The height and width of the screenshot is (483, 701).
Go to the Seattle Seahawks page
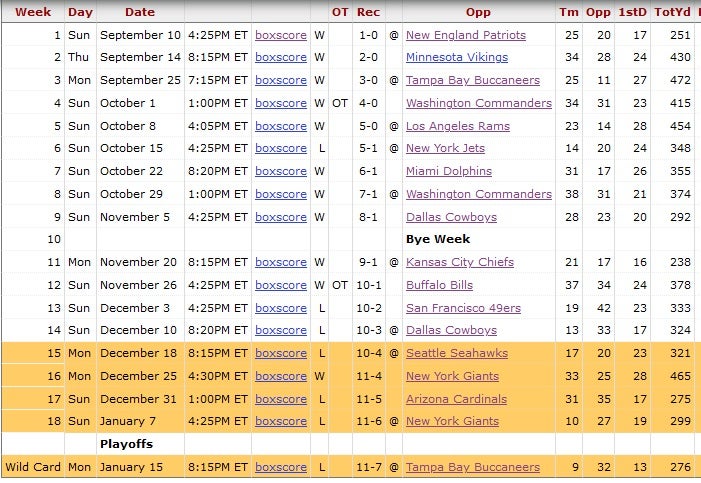(x=456, y=353)
